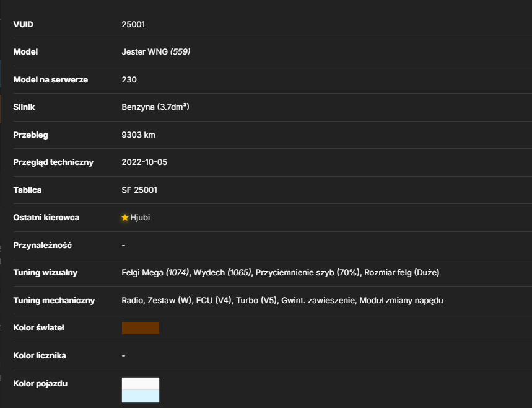Click the Kolor pojazdu label

[x=40, y=384]
